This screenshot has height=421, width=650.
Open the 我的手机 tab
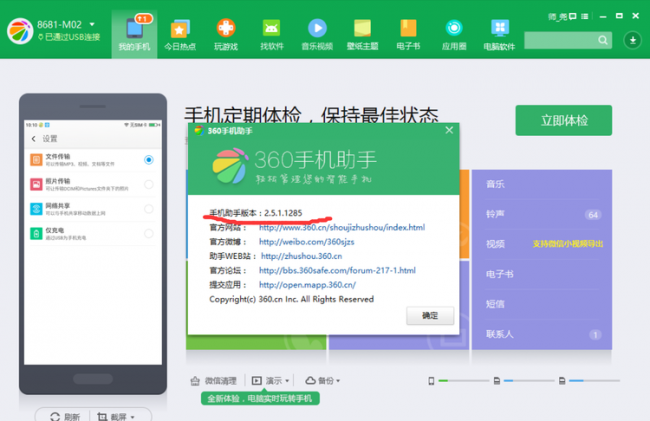click(134, 34)
